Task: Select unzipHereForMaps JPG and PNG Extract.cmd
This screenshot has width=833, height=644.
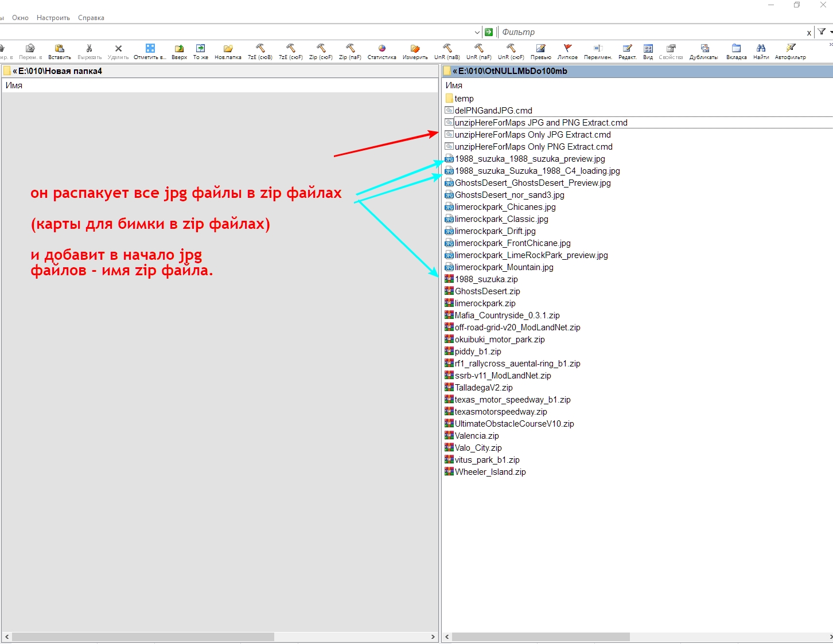Action: coord(536,123)
